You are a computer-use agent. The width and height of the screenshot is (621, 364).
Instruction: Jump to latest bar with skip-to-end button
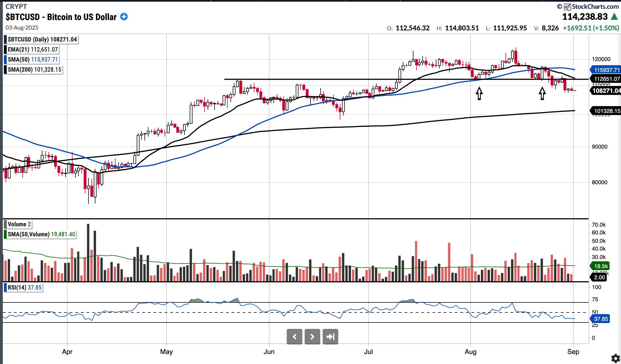click(330, 337)
